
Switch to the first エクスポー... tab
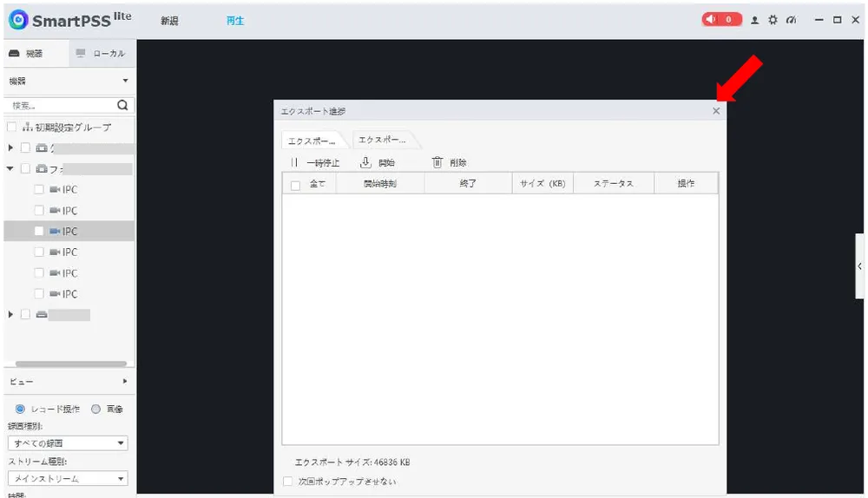tap(312, 141)
